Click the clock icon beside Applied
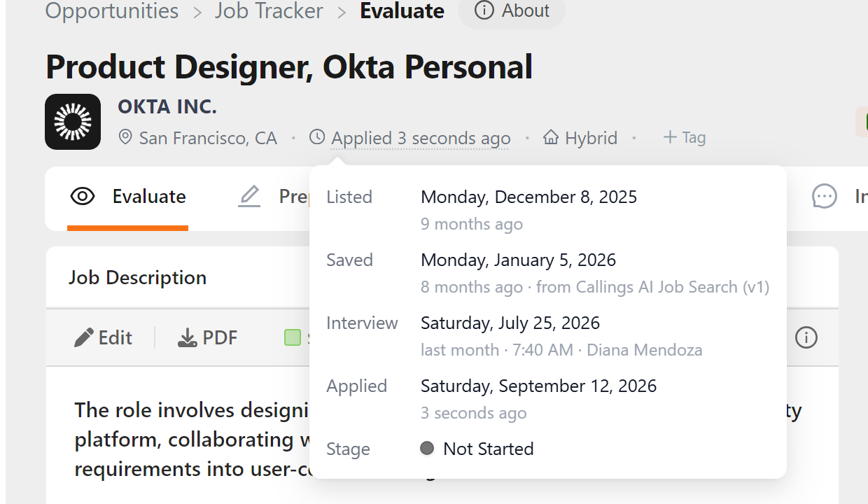This screenshot has height=504, width=868. point(317,136)
